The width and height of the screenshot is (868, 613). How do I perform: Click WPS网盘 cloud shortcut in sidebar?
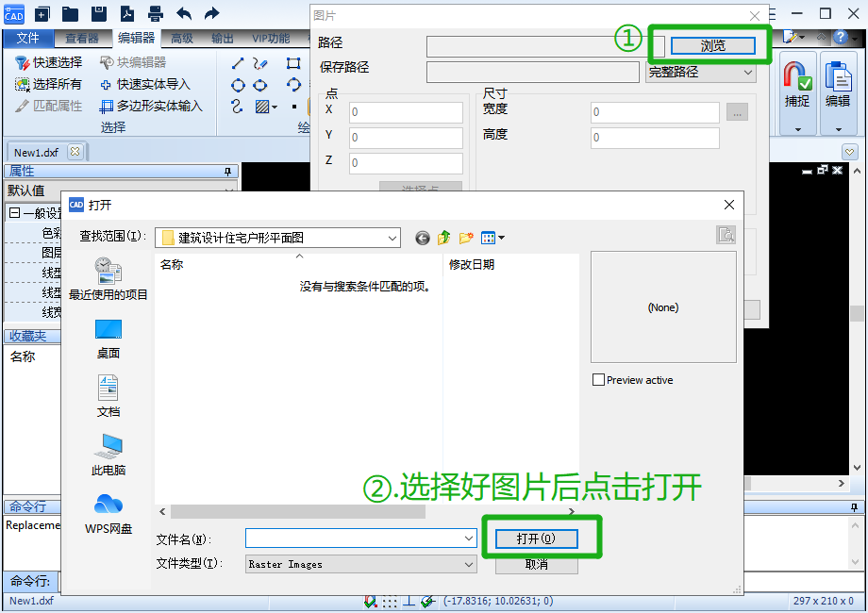pyautogui.click(x=108, y=514)
